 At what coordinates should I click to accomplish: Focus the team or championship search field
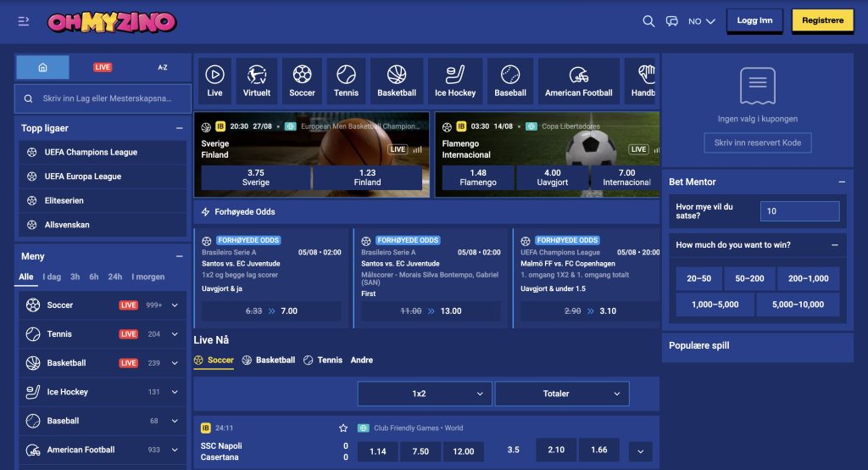coord(103,98)
